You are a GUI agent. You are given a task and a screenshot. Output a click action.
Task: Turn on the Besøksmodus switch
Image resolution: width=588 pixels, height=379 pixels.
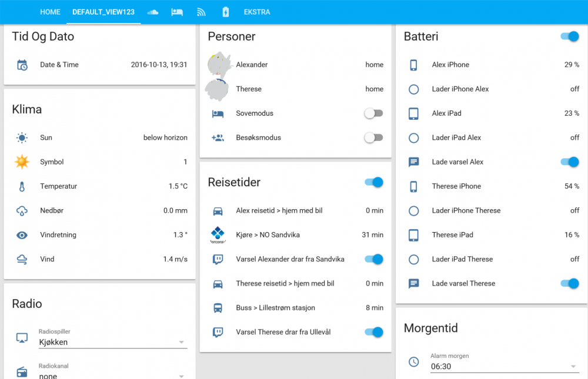pos(373,137)
